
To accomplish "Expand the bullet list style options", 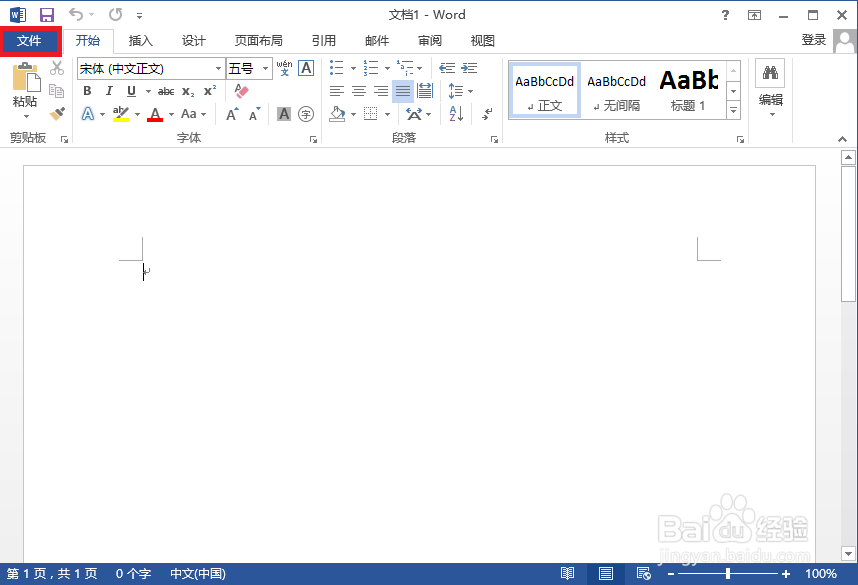I will point(352,67).
